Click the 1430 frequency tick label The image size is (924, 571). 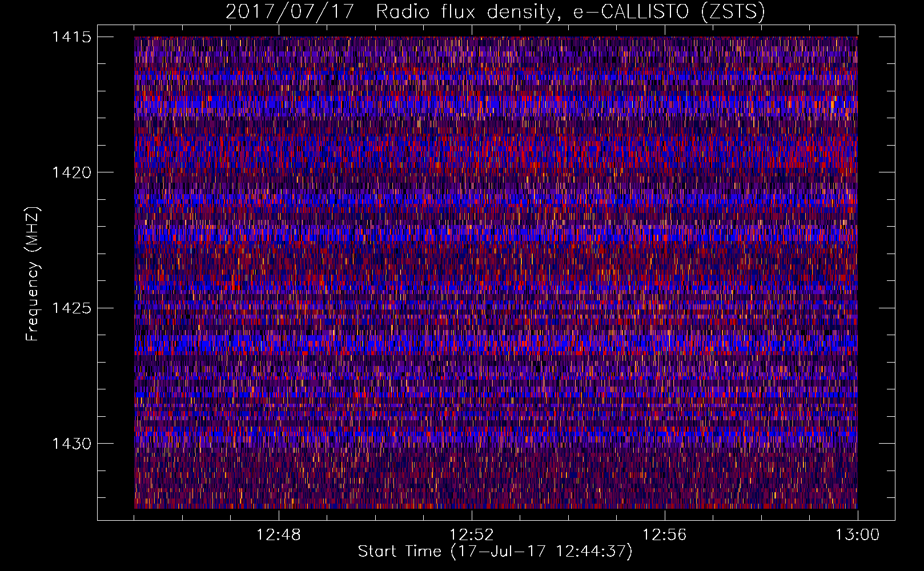click(x=71, y=444)
